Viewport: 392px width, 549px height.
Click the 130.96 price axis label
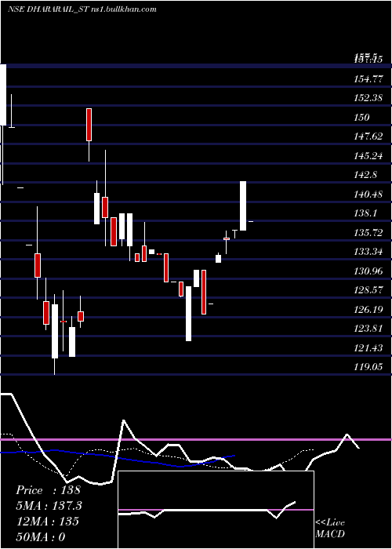point(368,271)
